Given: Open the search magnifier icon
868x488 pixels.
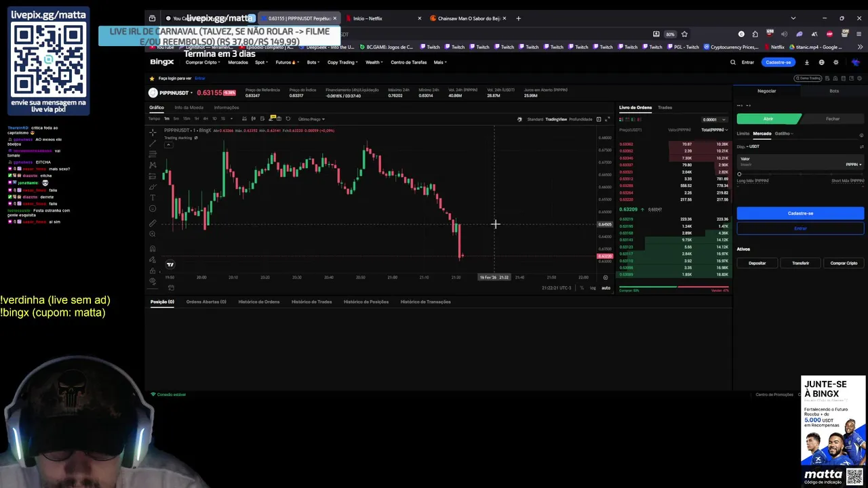Looking at the screenshot, I should [x=732, y=62].
